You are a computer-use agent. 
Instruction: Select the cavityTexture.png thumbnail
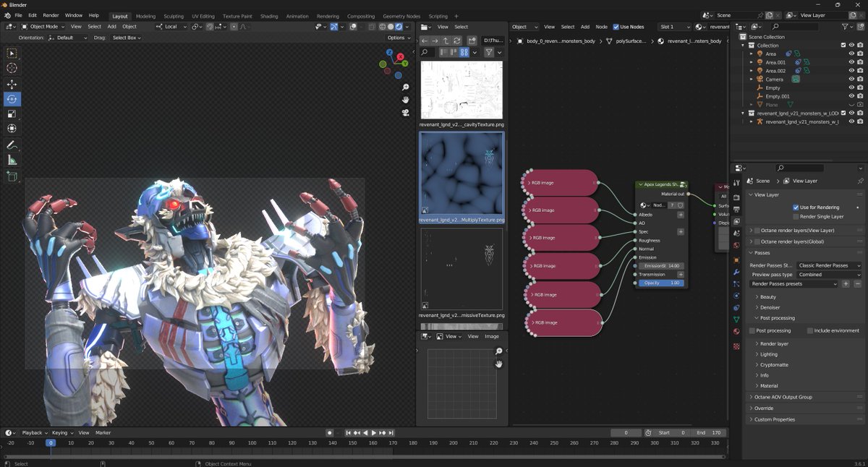click(x=461, y=90)
